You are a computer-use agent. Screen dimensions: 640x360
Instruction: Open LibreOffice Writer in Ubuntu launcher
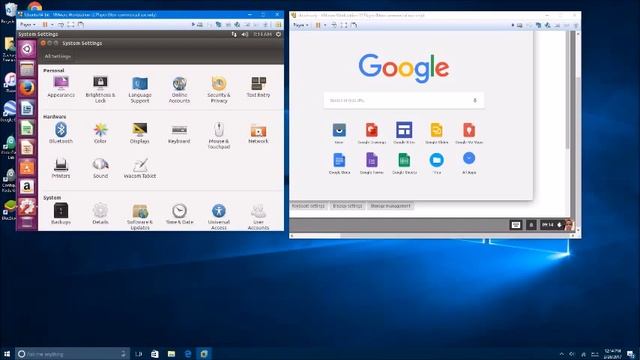coord(27,109)
